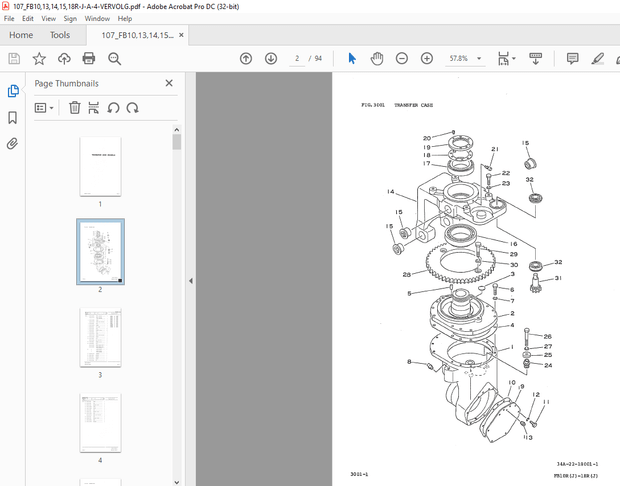
Task: Open the fit page options tool
Action: [x=503, y=59]
